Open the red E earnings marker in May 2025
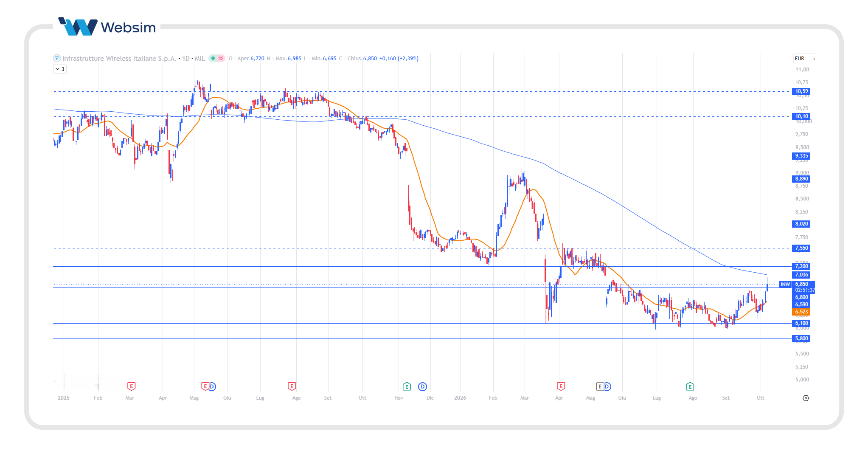Screen dimensions: 868x454 coord(205,386)
